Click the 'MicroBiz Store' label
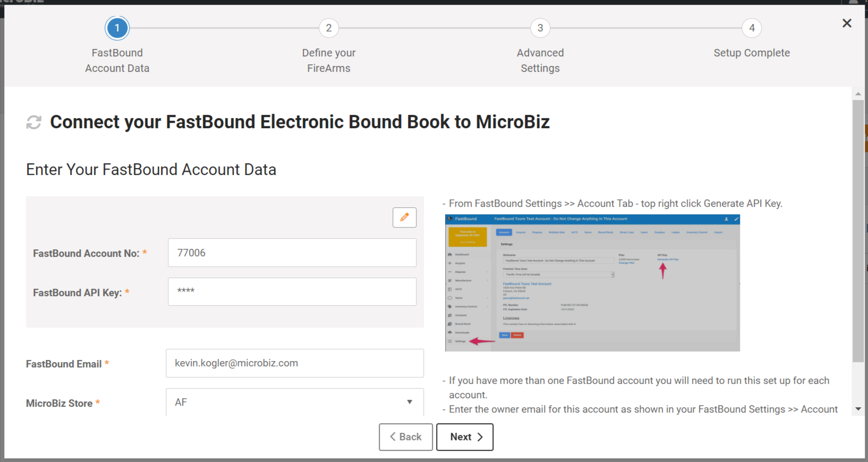This screenshot has width=868, height=462. [59, 404]
